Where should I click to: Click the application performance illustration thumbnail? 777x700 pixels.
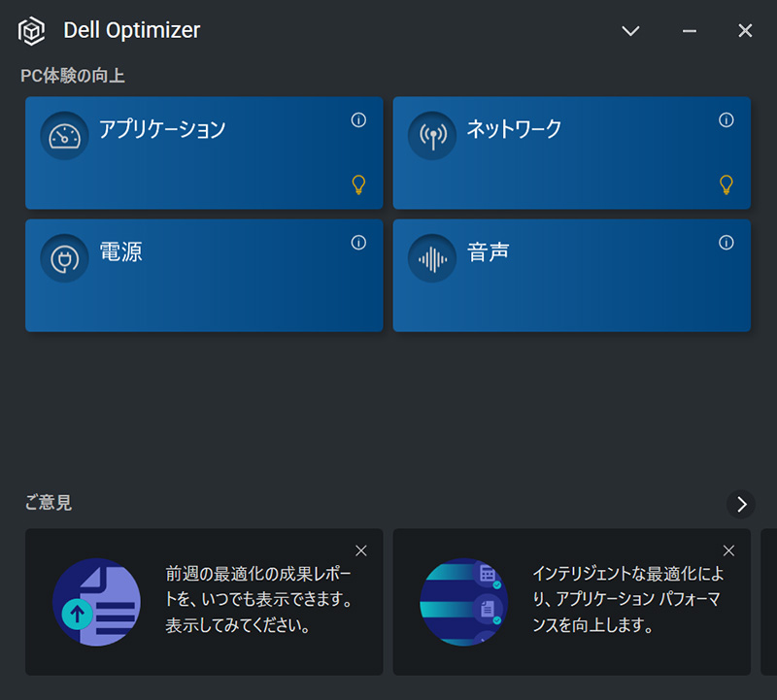click(463, 602)
